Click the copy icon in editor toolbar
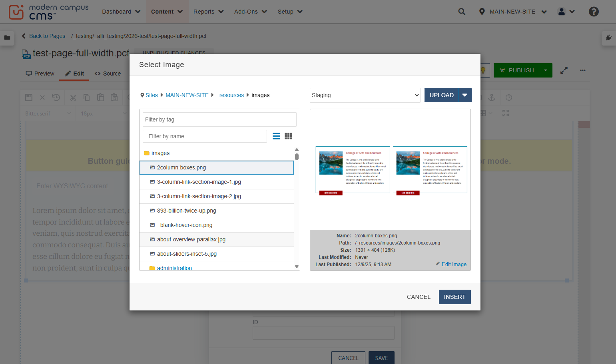The image size is (616, 364). tap(86, 97)
